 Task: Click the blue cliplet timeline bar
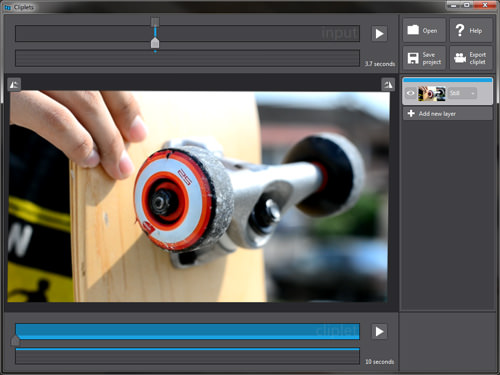[x=187, y=331]
